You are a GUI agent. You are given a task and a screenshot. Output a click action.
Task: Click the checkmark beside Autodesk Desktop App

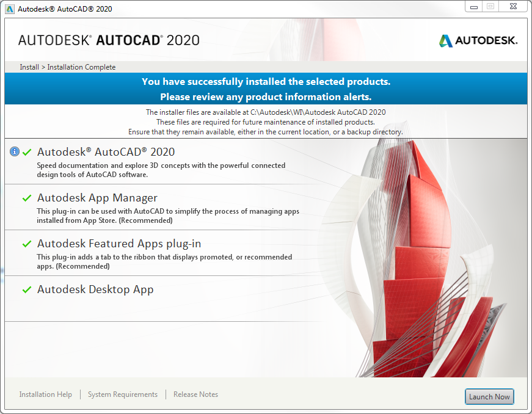point(27,290)
